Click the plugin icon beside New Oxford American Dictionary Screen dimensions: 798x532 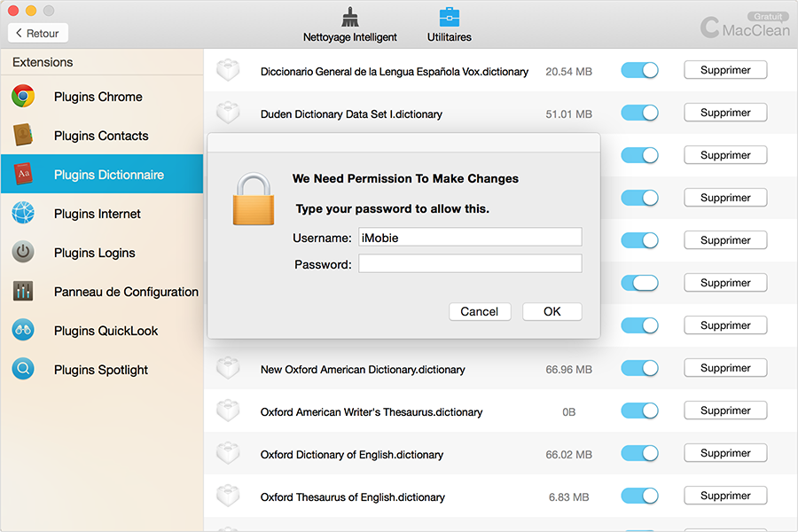pos(228,368)
